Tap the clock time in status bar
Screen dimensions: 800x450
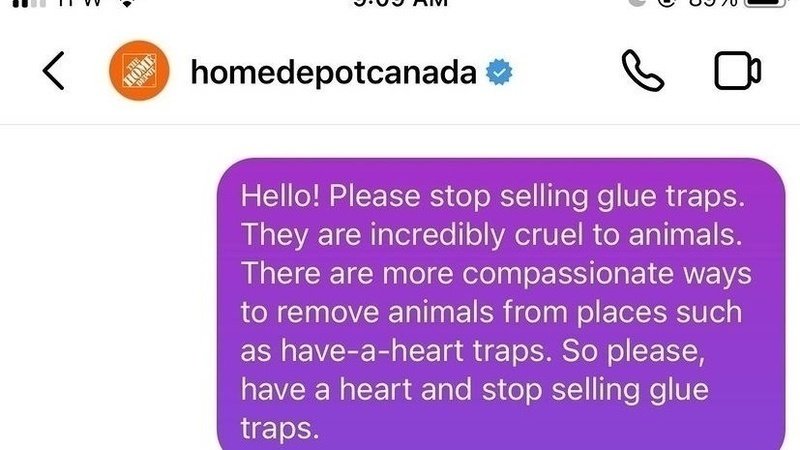[x=402, y=3]
